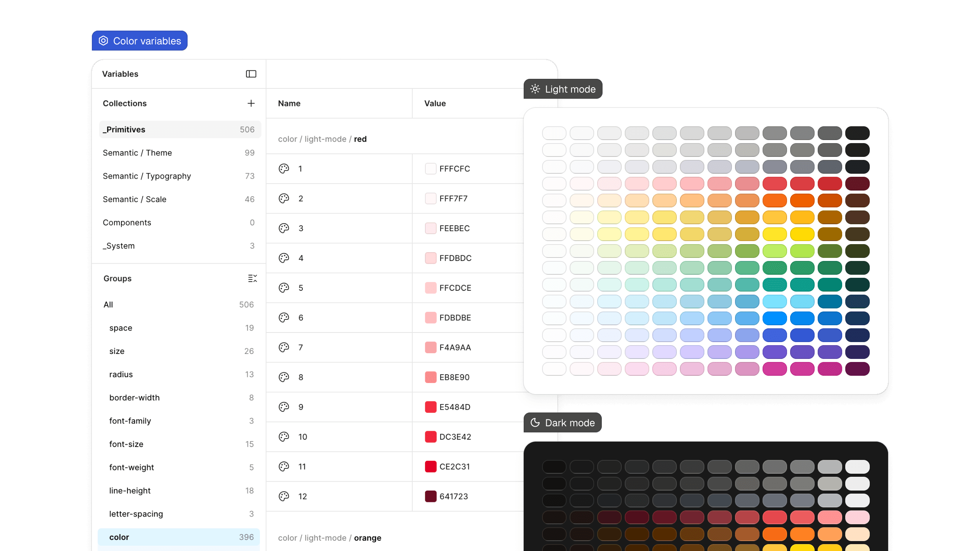Screen dimensions: 980x551
Task: Collapse groups using the Groups list icon
Action: [x=252, y=279]
